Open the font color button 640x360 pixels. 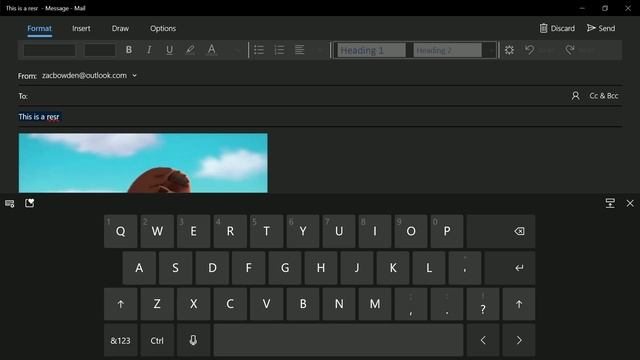211,50
